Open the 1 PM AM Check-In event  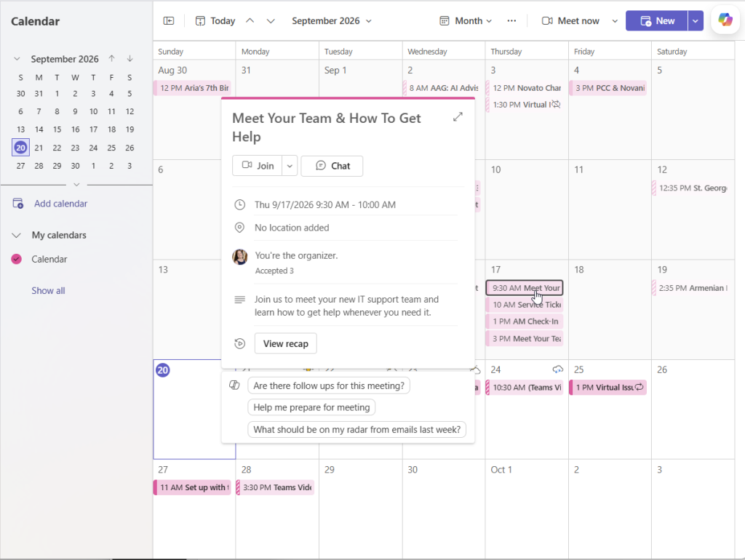point(525,321)
